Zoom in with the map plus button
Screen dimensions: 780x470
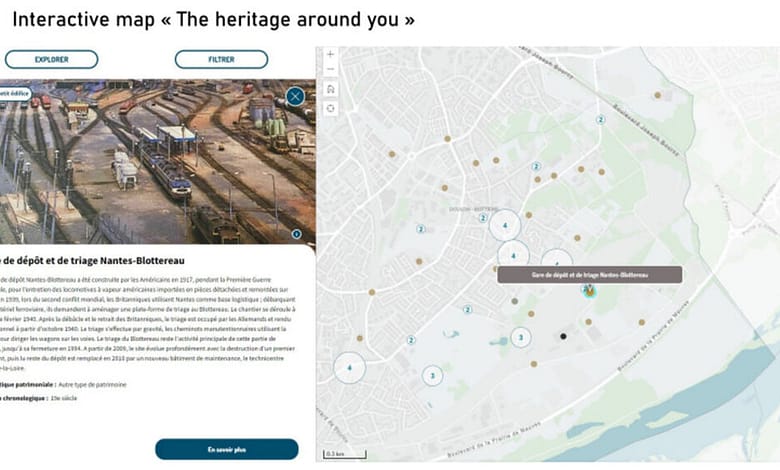coord(330,53)
